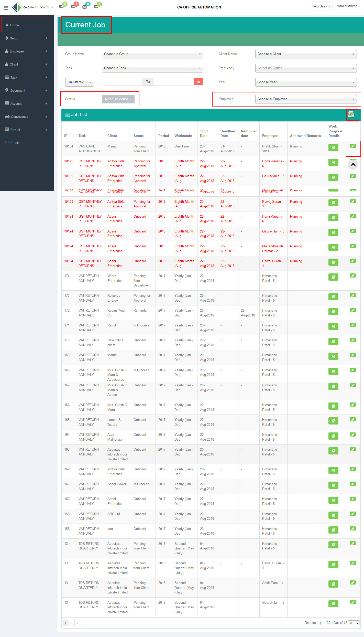Go to page 1 of results

[x=65, y=623]
